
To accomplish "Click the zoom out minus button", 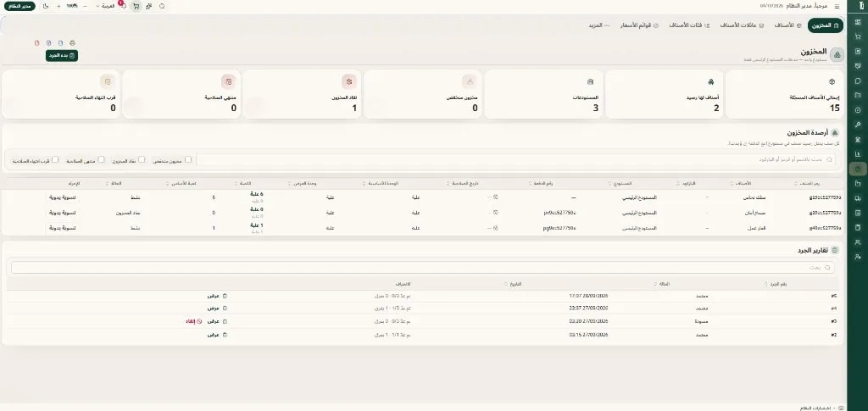I will coord(85,6).
